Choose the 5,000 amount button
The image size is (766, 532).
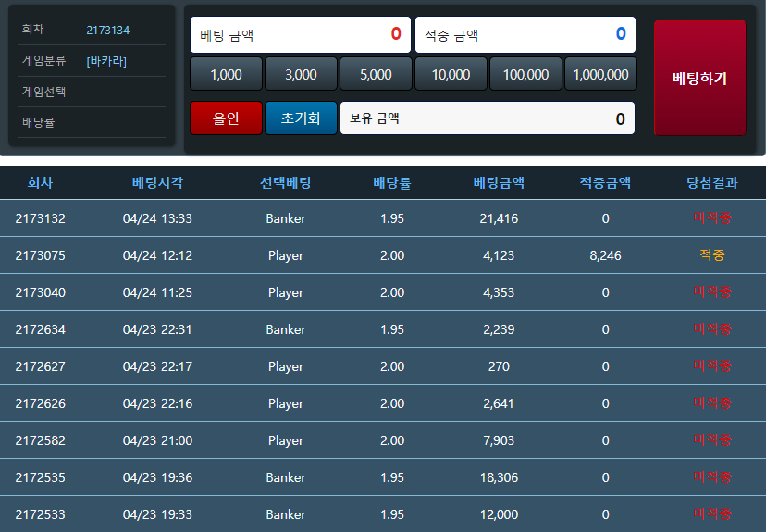[376, 75]
